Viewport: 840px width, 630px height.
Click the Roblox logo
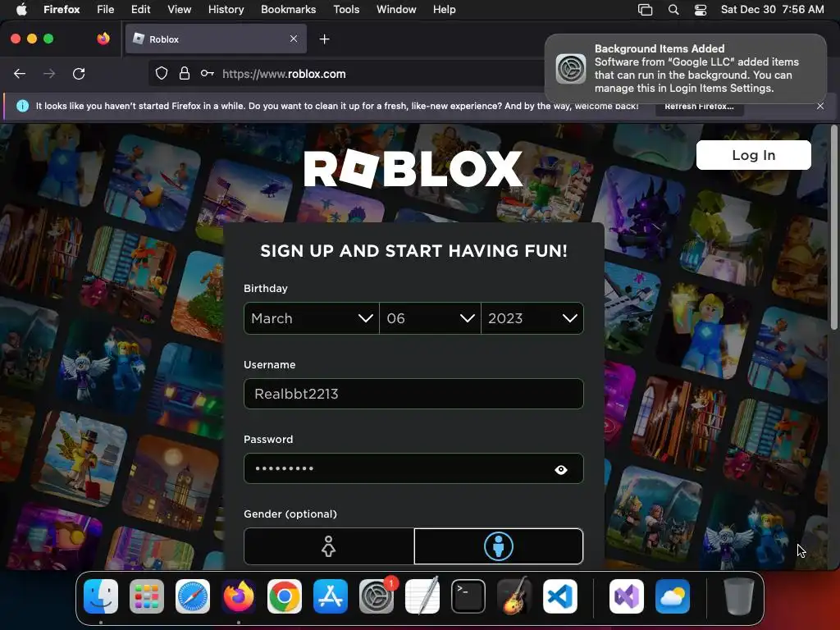413,169
